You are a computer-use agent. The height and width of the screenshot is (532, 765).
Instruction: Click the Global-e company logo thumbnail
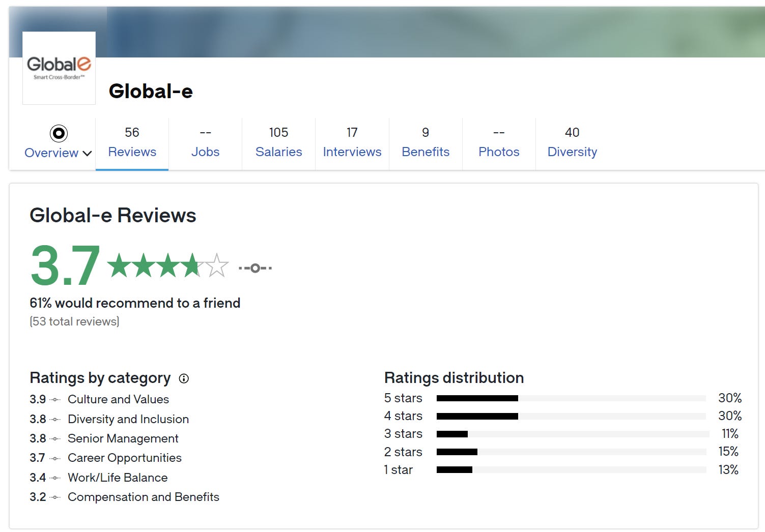point(59,68)
